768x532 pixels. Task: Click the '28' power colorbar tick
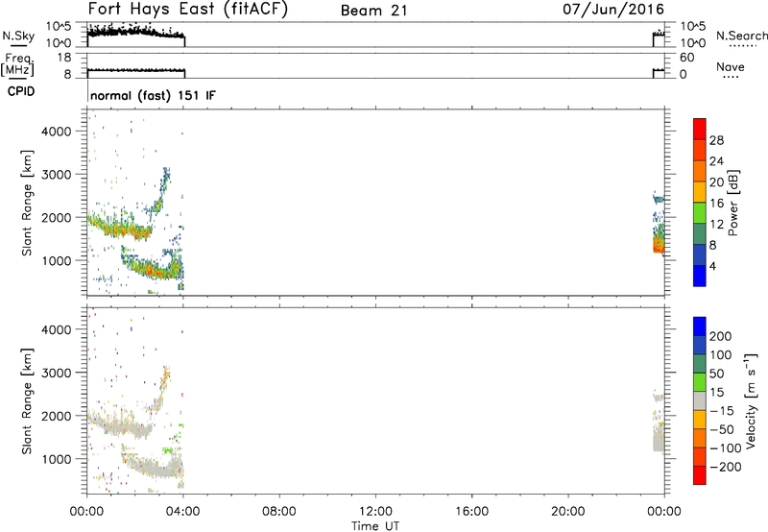click(716, 140)
